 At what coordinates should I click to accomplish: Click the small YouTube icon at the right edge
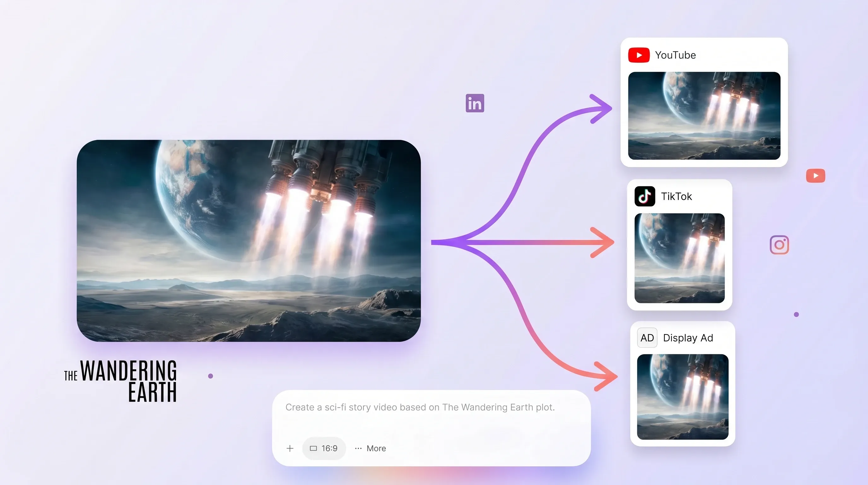pos(815,175)
